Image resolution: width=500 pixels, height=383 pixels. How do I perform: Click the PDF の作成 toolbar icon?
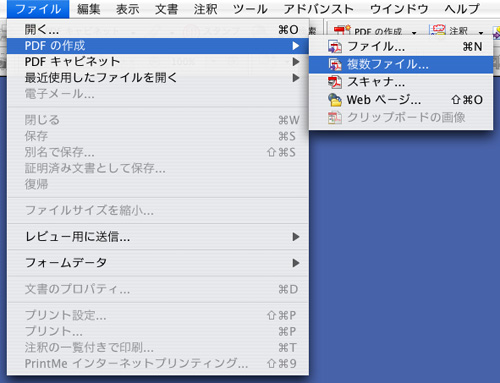point(342,30)
